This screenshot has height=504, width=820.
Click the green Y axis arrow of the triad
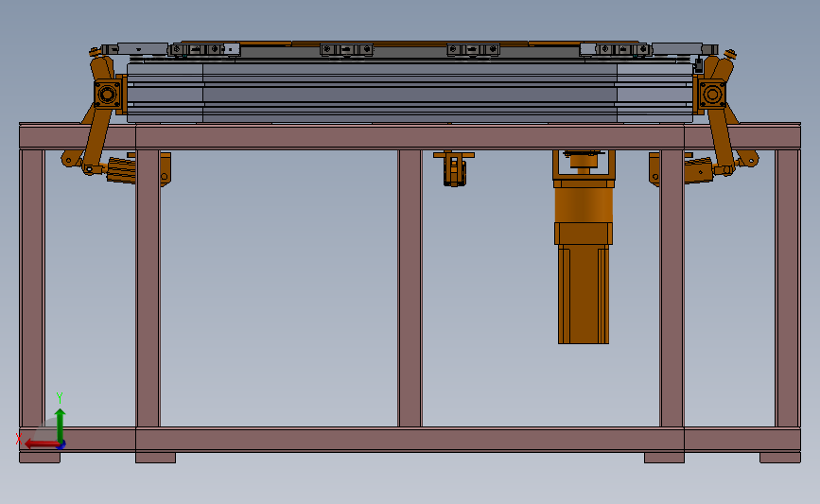click(x=60, y=425)
